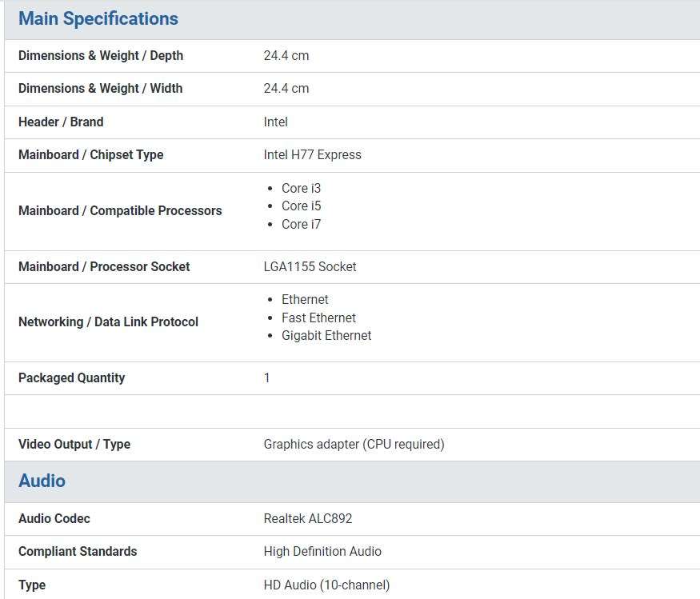Click the Core i5 list item
The image size is (700, 599).
click(x=301, y=206)
